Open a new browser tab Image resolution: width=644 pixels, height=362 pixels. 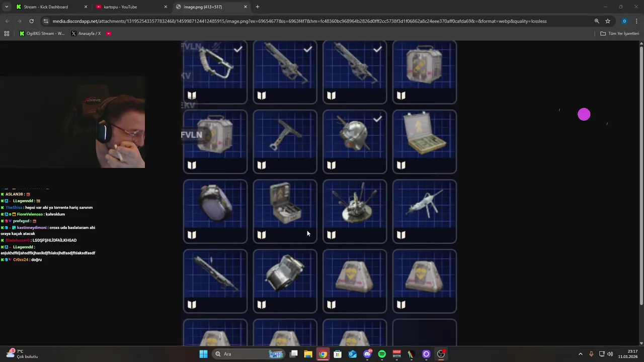[258, 7]
